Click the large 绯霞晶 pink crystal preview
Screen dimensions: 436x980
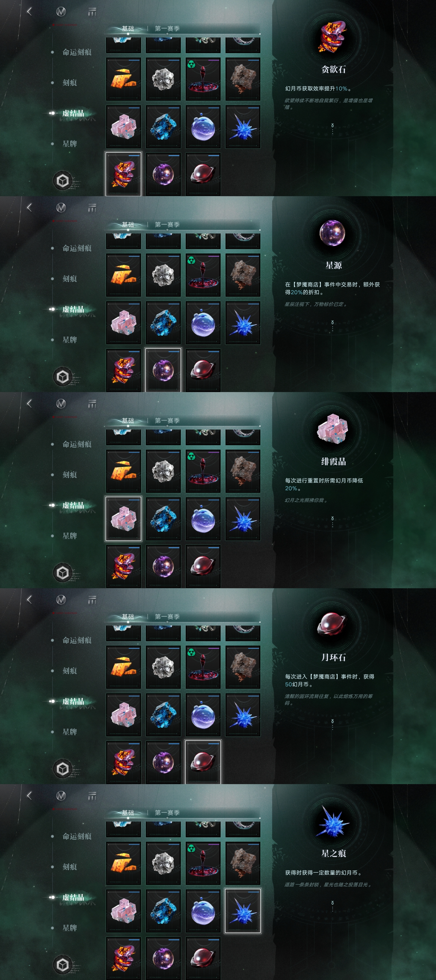tap(333, 429)
